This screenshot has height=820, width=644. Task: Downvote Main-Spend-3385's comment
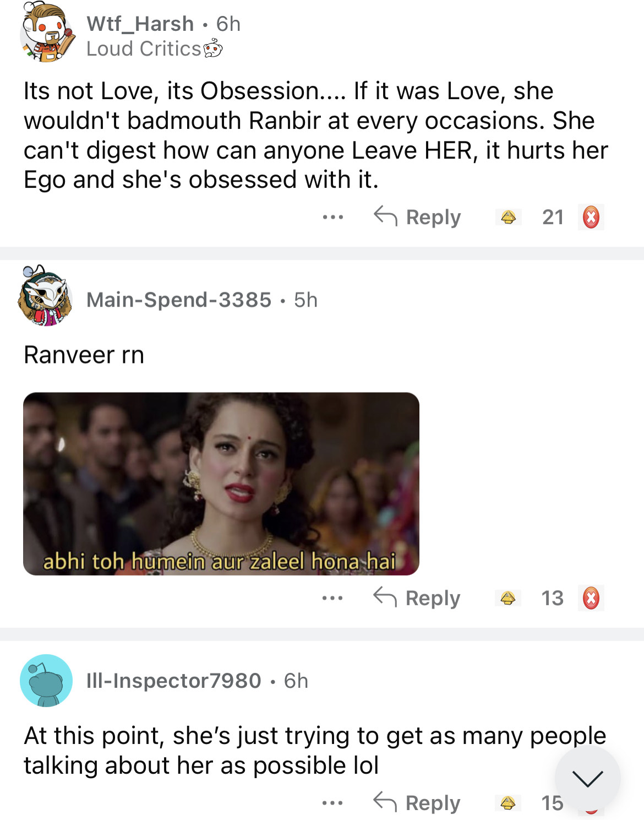pos(591,598)
